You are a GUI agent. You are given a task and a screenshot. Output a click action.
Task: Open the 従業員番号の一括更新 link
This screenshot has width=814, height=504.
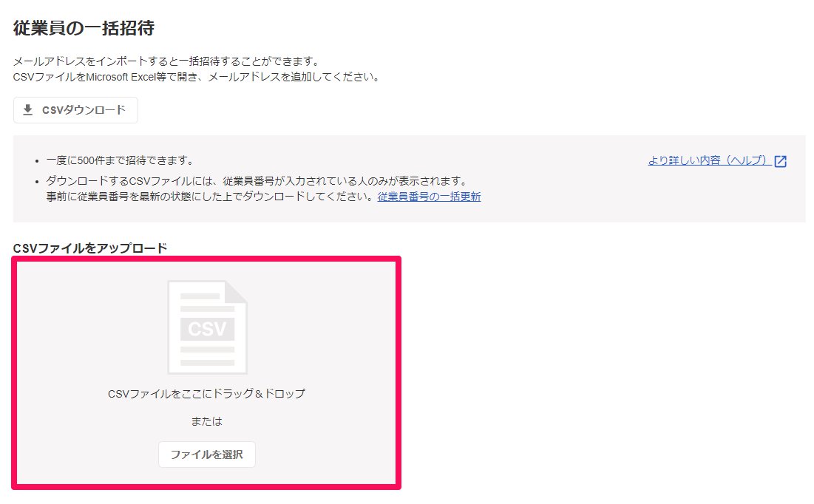pos(429,197)
